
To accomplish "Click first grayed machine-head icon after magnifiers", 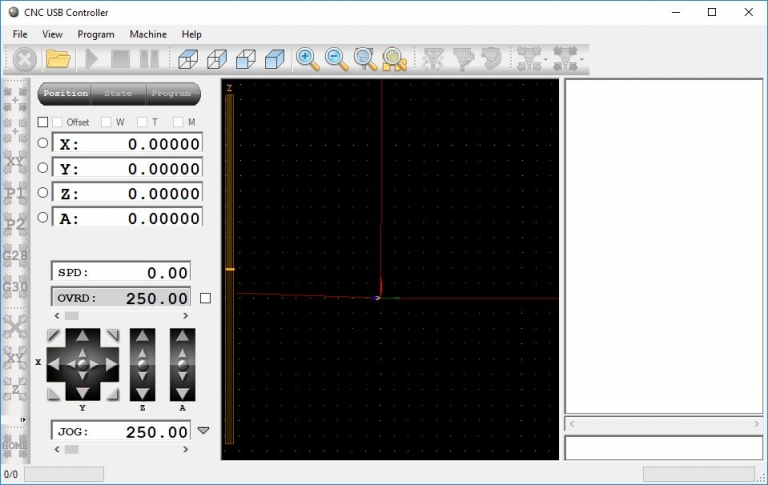I will tap(433, 59).
